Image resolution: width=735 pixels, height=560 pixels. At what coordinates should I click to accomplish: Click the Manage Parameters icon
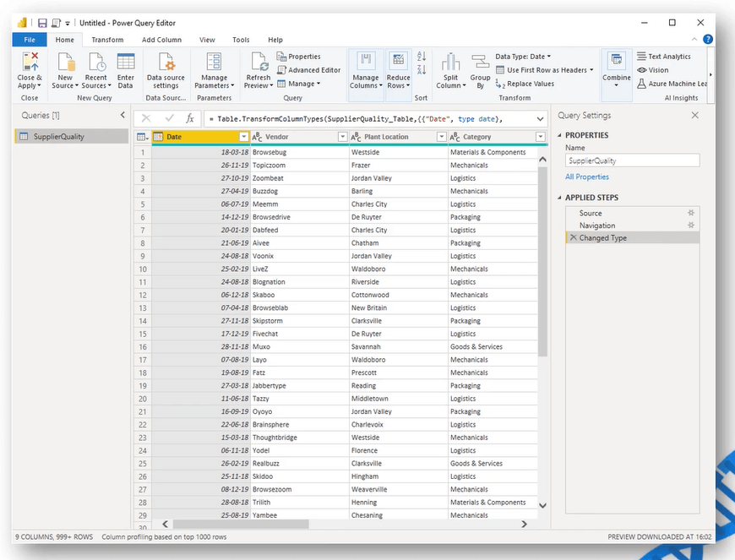click(215, 62)
